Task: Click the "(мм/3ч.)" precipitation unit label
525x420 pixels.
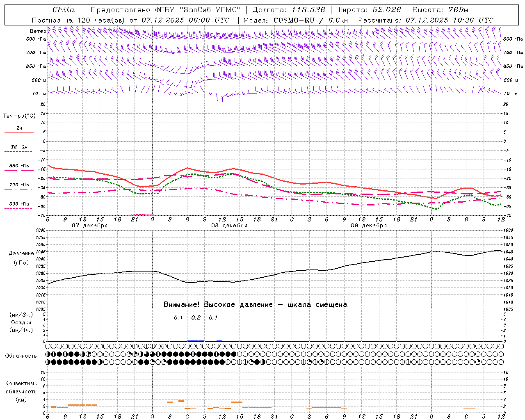Action: pos(21,315)
